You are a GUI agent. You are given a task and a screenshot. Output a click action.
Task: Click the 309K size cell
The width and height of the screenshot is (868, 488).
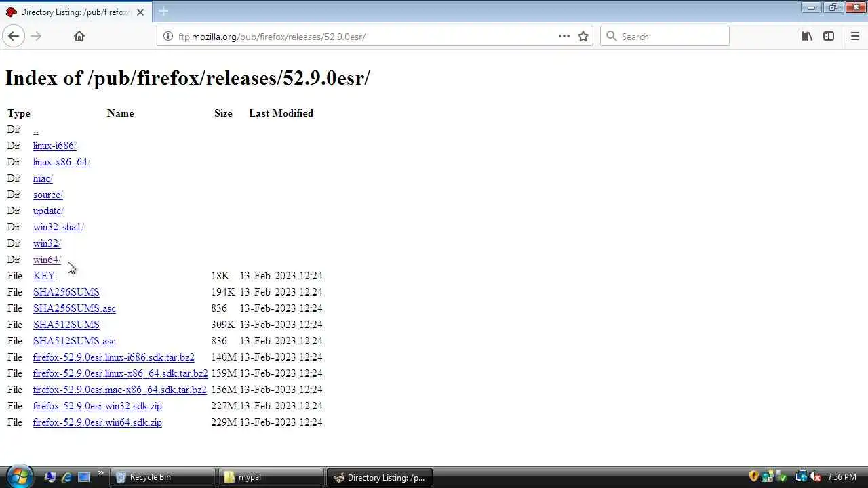click(x=223, y=325)
